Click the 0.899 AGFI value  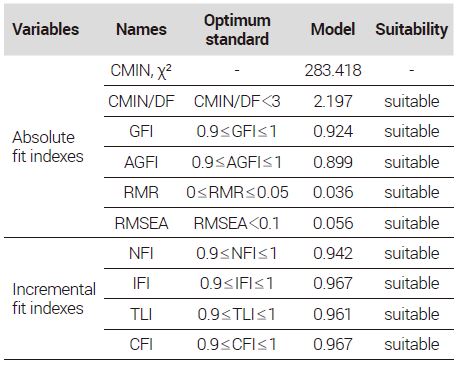tap(333, 162)
